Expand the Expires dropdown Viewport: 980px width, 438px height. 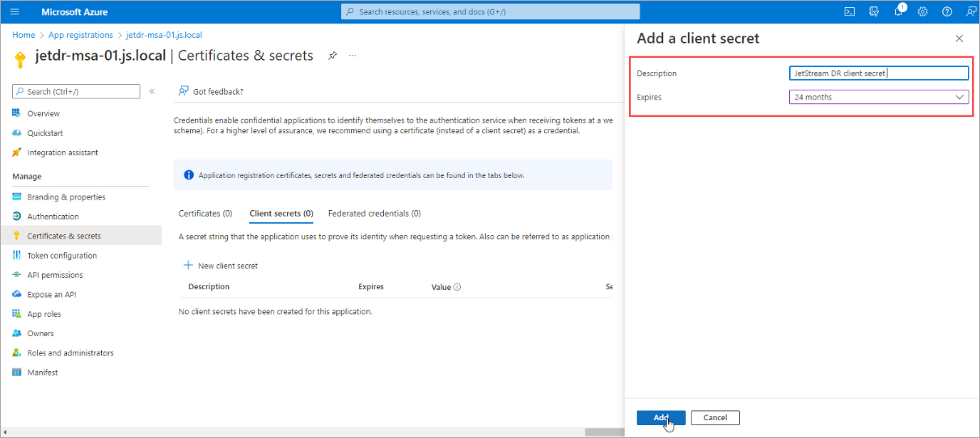click(878, 97)
